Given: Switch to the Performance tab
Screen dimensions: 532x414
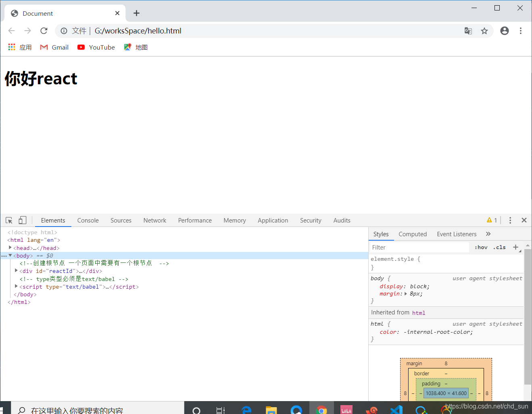Looking at the screenshot, I should coord(195,221).
